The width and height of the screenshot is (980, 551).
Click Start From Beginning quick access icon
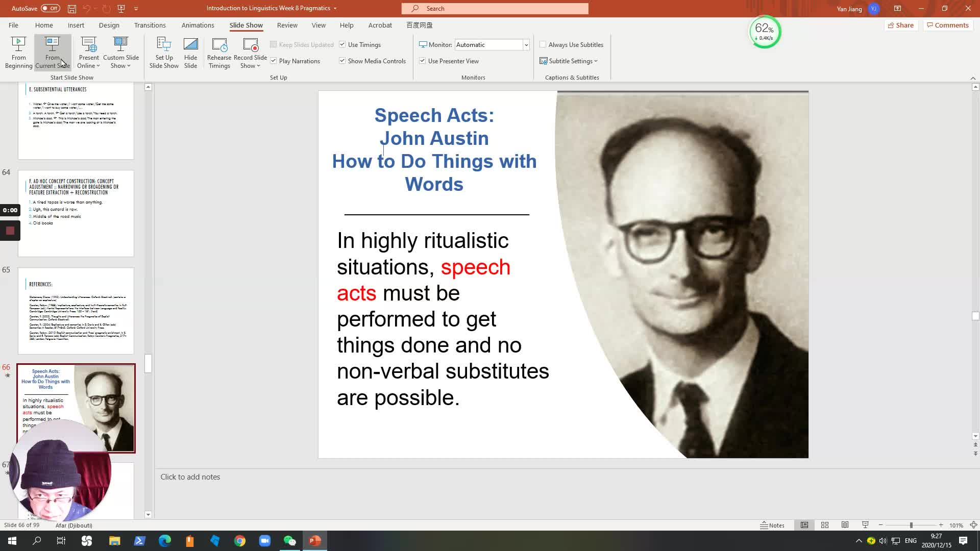pyautogui.click(x=121, y=9)
